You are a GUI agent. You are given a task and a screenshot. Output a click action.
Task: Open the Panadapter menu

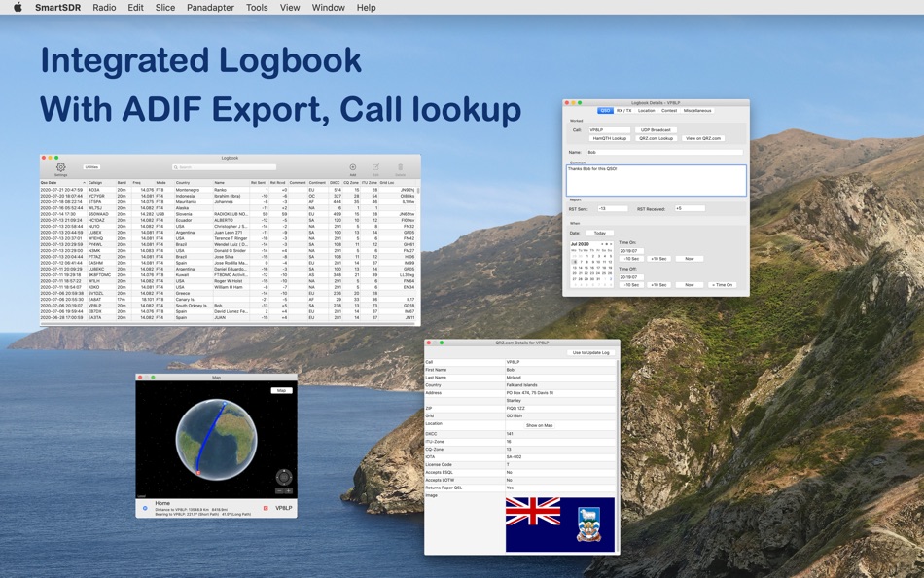(x=210, y=7)
